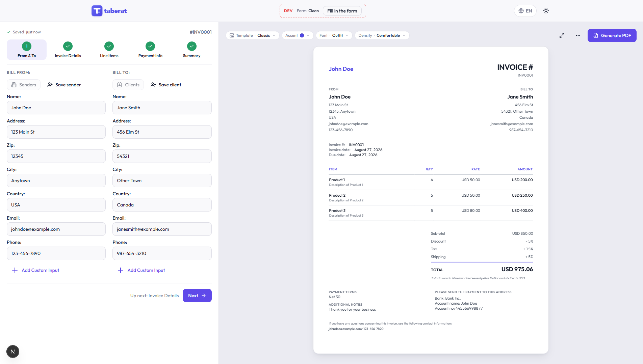Open the Senders list
Image resolution: width=643 pixels, height=364 pixels.
[x=24, y=85]
